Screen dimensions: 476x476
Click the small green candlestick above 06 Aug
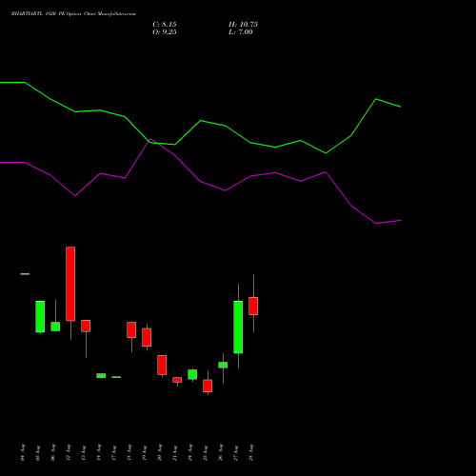(x=55, y=327)
